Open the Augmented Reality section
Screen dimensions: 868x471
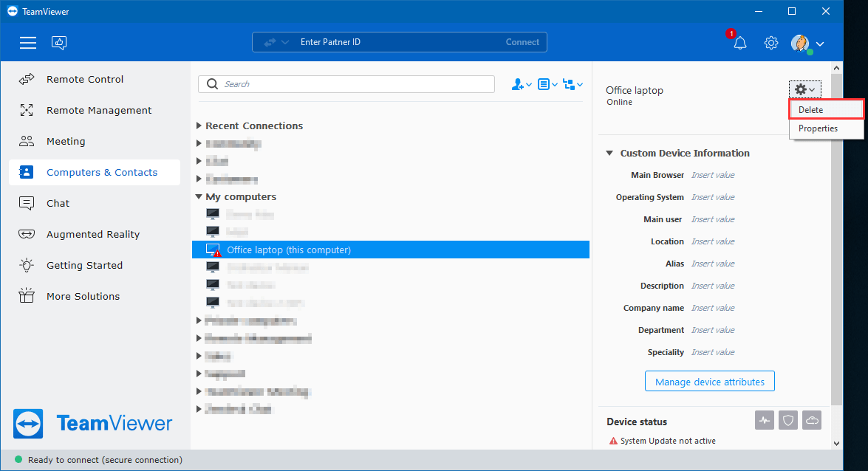pyautogui.click(x=93, y=235)
